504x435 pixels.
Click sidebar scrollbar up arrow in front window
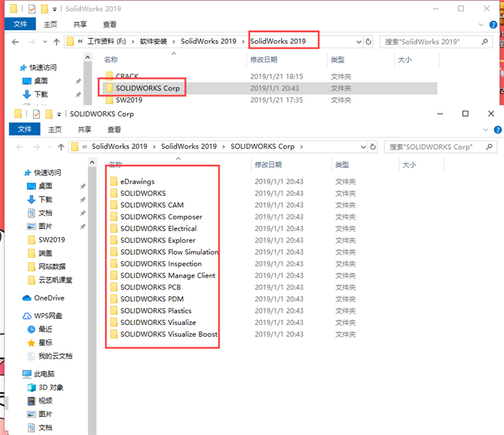pyautogui.click(x=92, y=162)
